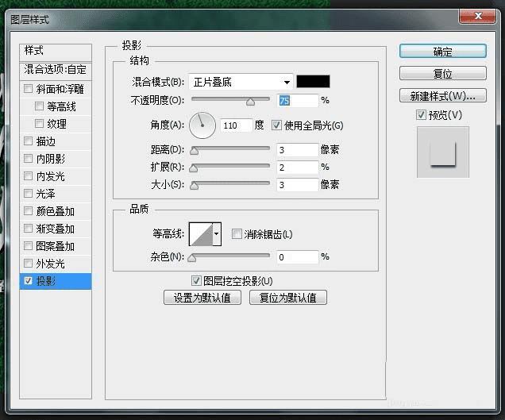Toggle the 光泽 checkbox
505x420 pixels.
pyautogui.click(x=29, y=193)
